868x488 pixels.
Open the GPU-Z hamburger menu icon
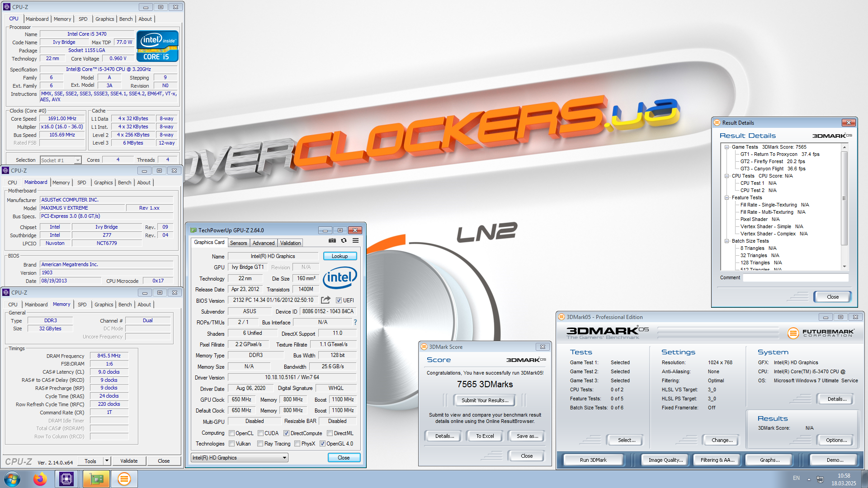click(x=356, y=241)
